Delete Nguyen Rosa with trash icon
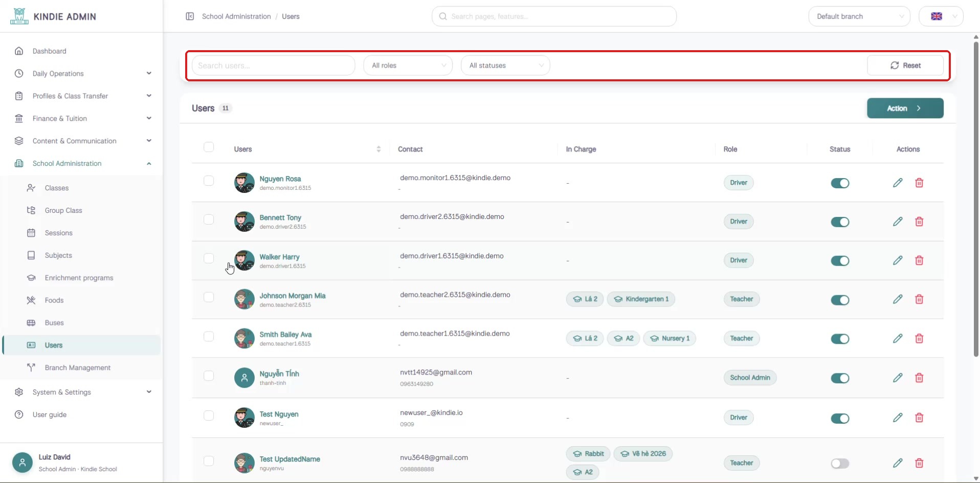Viewport: 980px width, 483px height. point(919,183)
